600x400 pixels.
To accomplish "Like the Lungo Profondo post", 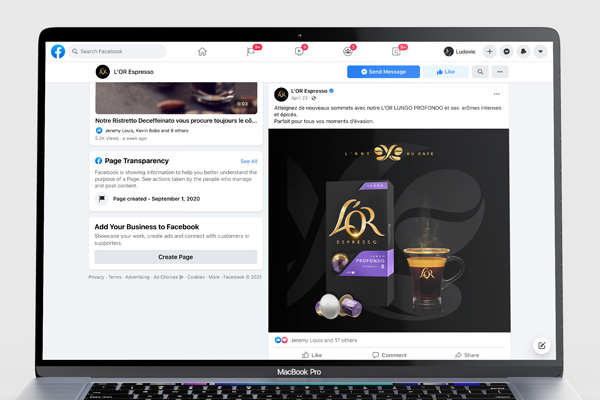I will point(312,355).
